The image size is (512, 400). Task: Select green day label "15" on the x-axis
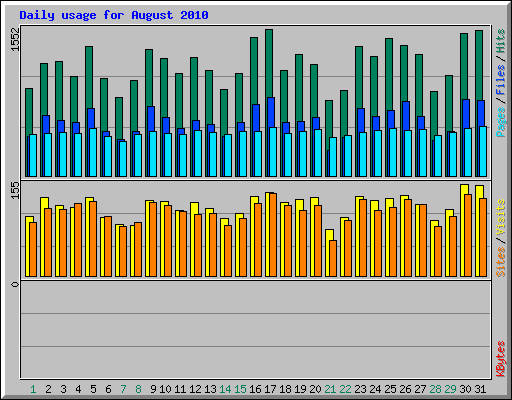(x=240, y=389)
